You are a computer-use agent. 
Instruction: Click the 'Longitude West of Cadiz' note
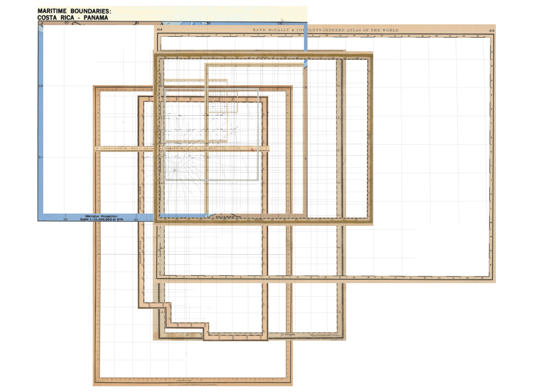pyautogui.click(x=184, y=380)
